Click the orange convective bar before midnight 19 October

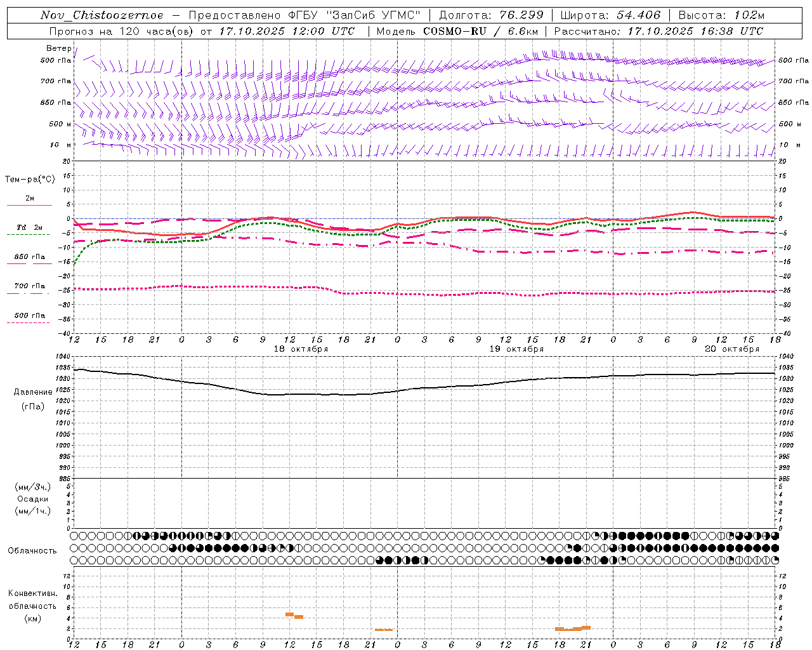(384, 630)
